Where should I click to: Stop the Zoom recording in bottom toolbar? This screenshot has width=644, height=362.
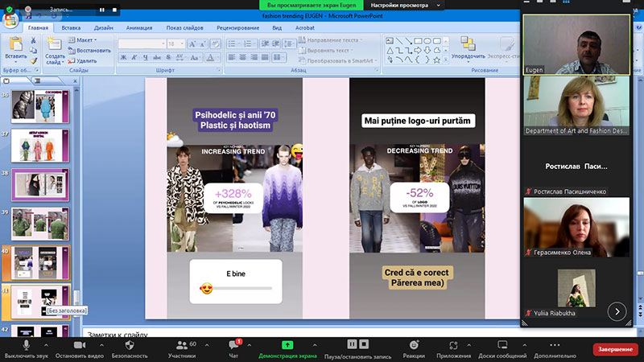tap(364, 344)
